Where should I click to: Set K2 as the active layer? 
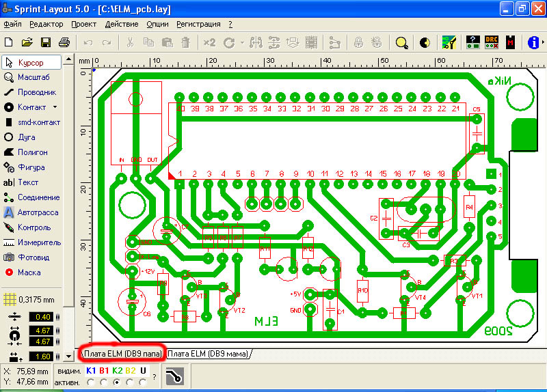click(117, 382)
